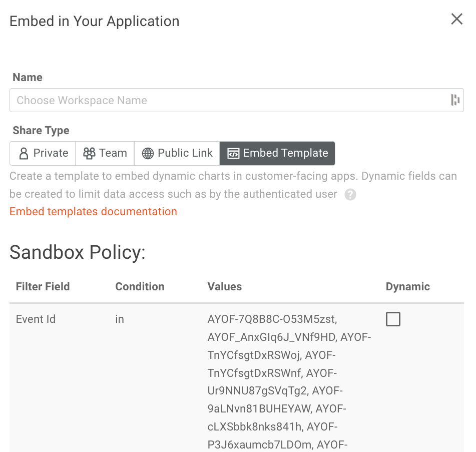The width and height of the screenshot is (476, 452).
Task: Select the Private share type
Action: coord(42,153)
